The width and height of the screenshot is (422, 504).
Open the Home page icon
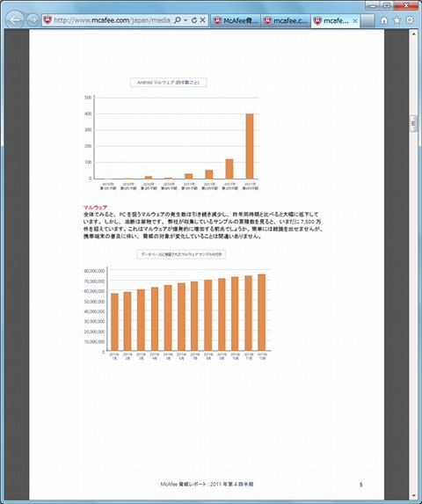click(x=384, y=20)
